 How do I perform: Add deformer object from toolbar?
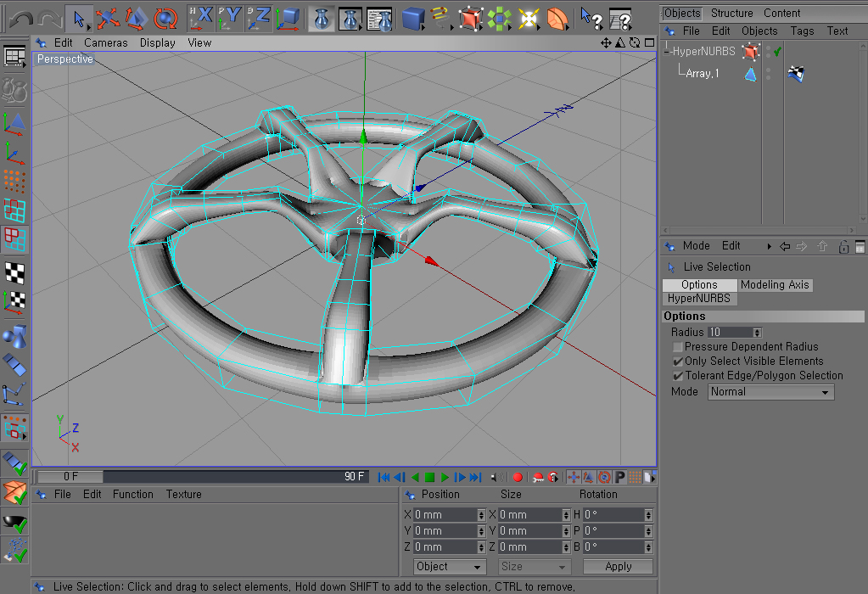[x=557, y=19]
